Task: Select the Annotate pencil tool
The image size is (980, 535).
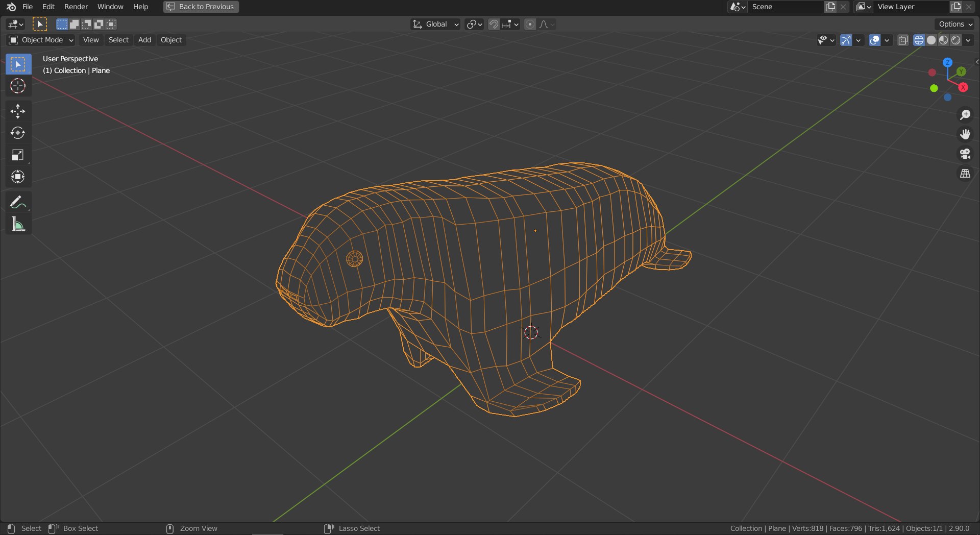Action: [x=18, y=202]
